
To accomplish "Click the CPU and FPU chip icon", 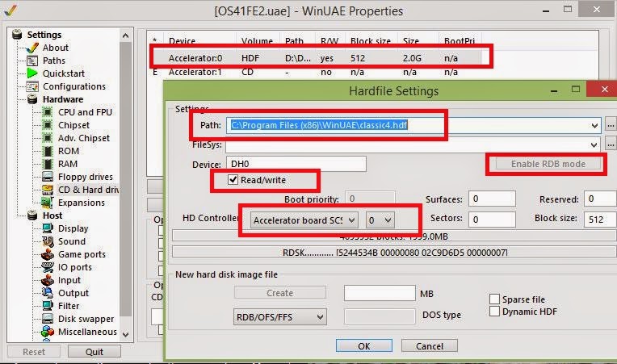I will (x=48, y=112).
